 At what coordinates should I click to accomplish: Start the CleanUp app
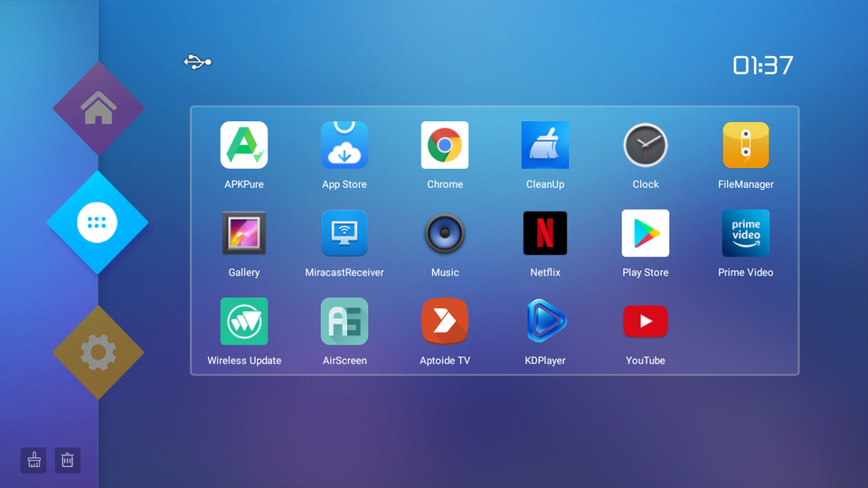[x=544, y=145]
